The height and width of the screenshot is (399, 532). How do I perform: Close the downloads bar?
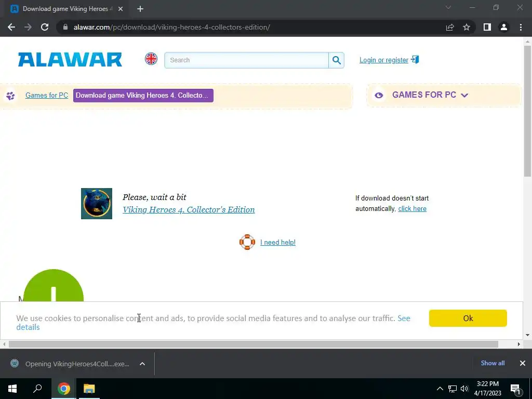(x=523, y=363)
